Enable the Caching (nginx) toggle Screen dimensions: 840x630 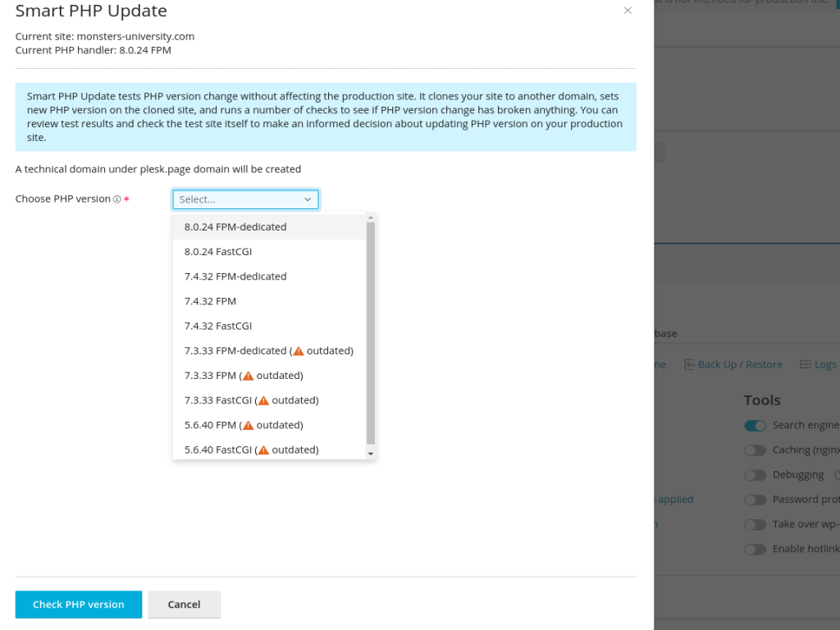755,450
